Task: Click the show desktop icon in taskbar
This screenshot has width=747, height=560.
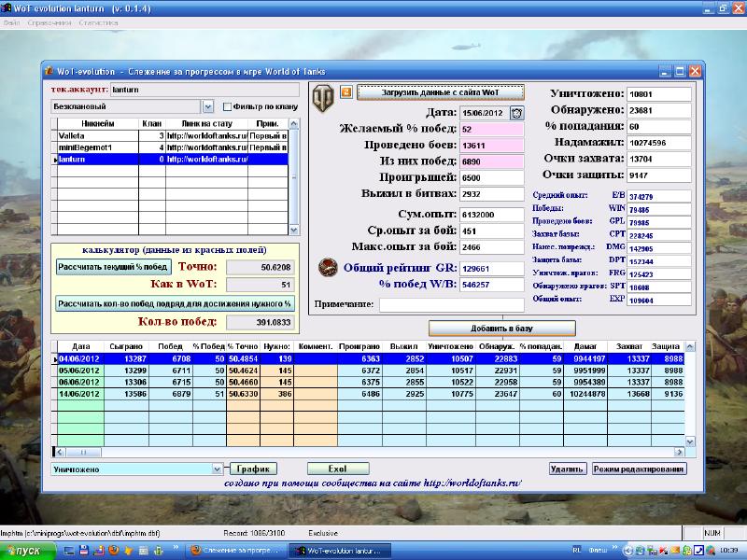Action: [69, 551]
